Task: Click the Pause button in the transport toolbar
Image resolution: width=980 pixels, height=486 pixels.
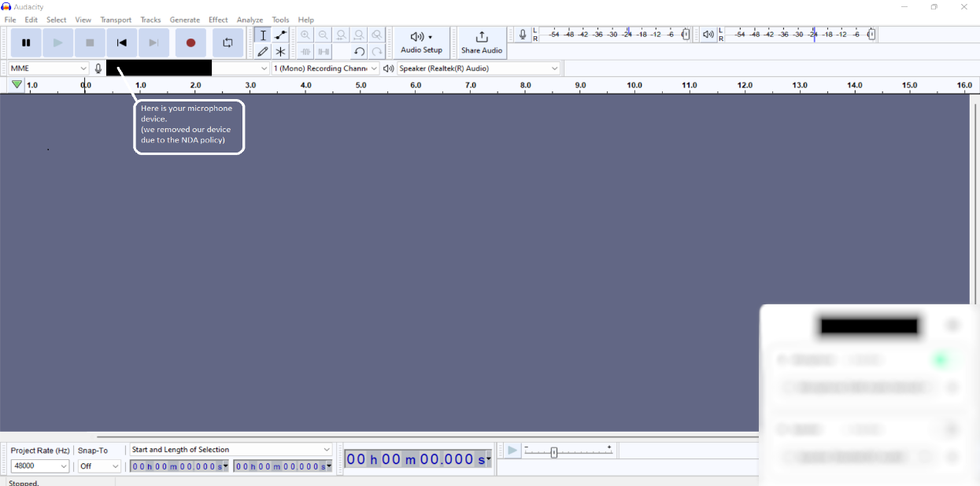Action: (x=26, y=42)
